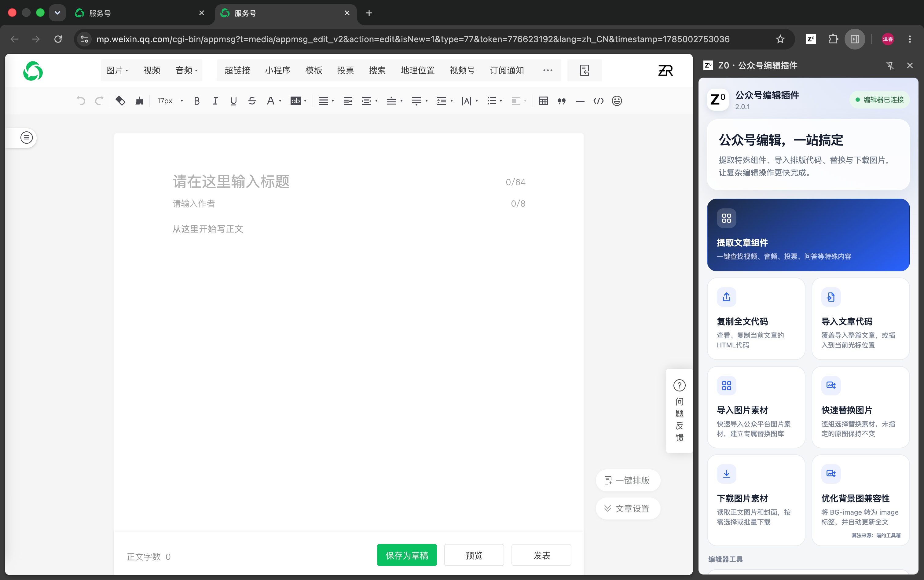Select 超链接 from the insert menu

[x=237, y=70]
